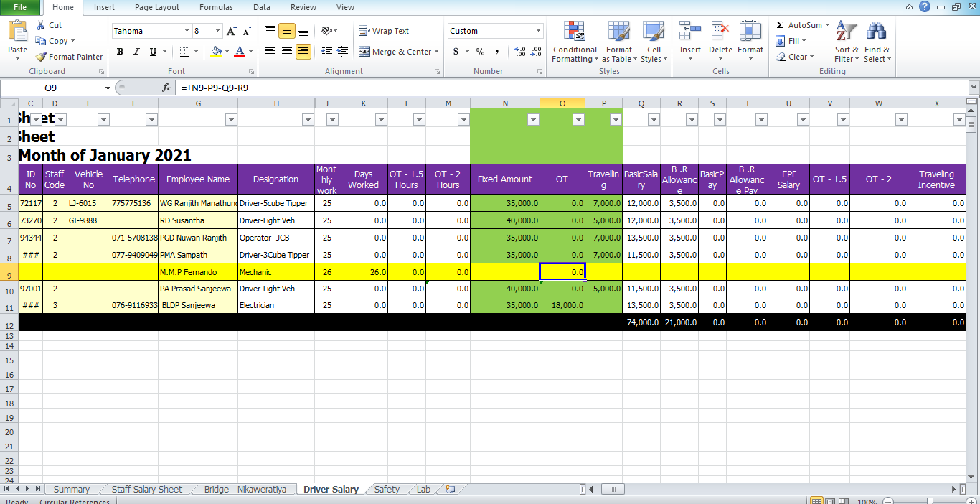Click the Format Painter icon
Image resolution: width=980 pixels, height=504 pixels.
click(x=39, y=57)
